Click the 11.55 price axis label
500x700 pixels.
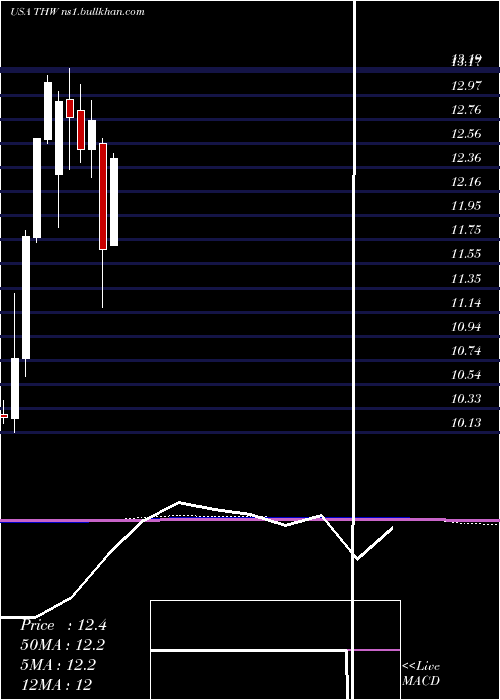(x=467, y=254)
